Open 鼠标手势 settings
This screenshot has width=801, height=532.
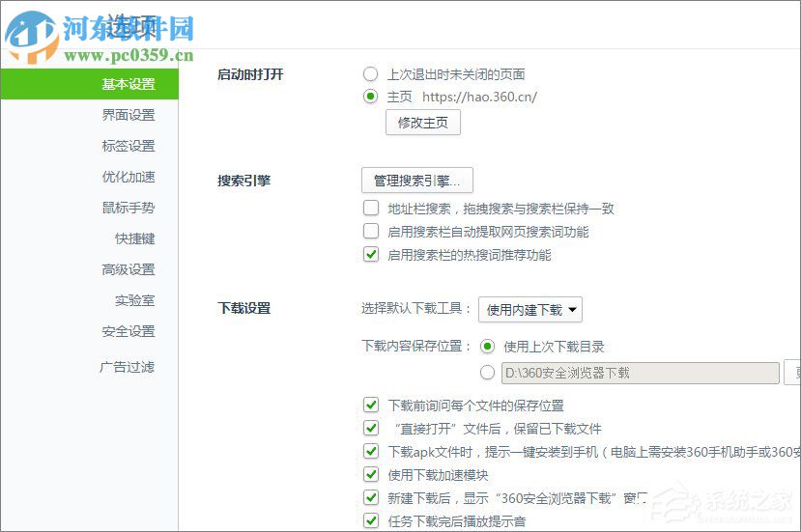129,208
